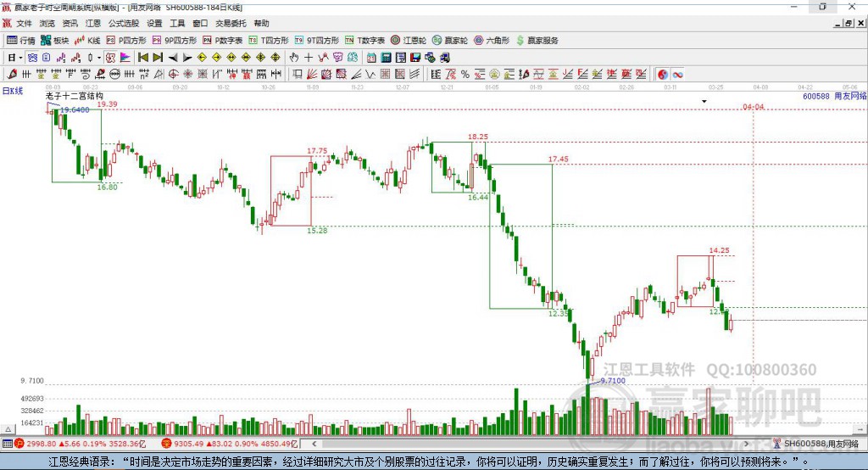Restore the inner chart window button
868x470 pixels.
[x=849, y=23]
